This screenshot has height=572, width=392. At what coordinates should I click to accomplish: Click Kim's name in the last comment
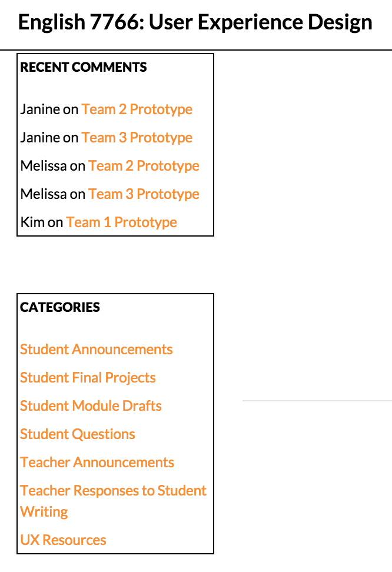pyautogui.click(x=32, y=222)
